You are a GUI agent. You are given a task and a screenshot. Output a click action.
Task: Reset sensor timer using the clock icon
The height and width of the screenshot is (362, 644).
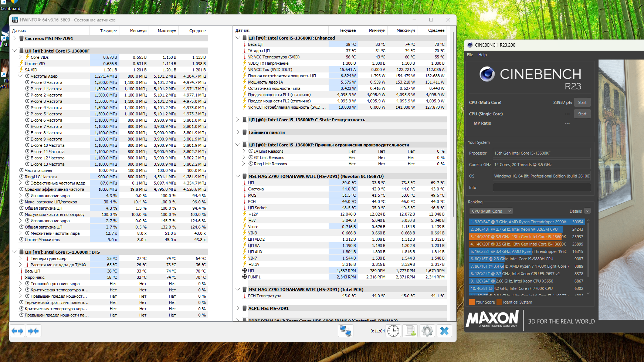click(393, 331)
